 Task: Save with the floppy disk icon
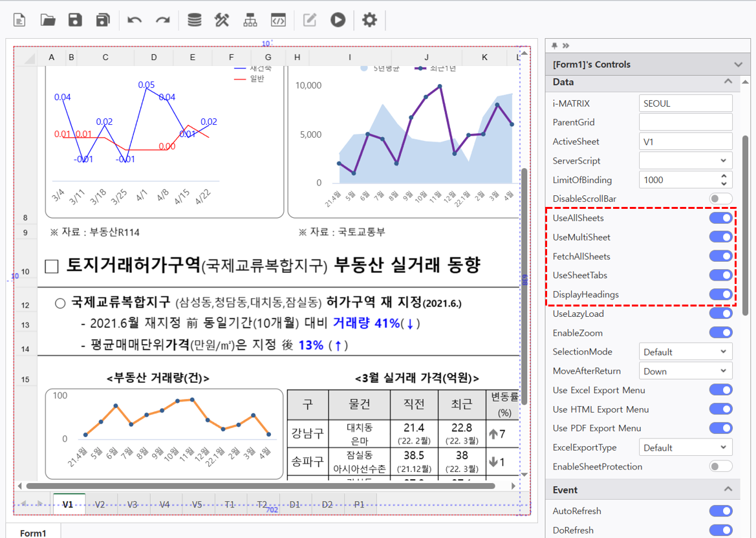(75, 20)
